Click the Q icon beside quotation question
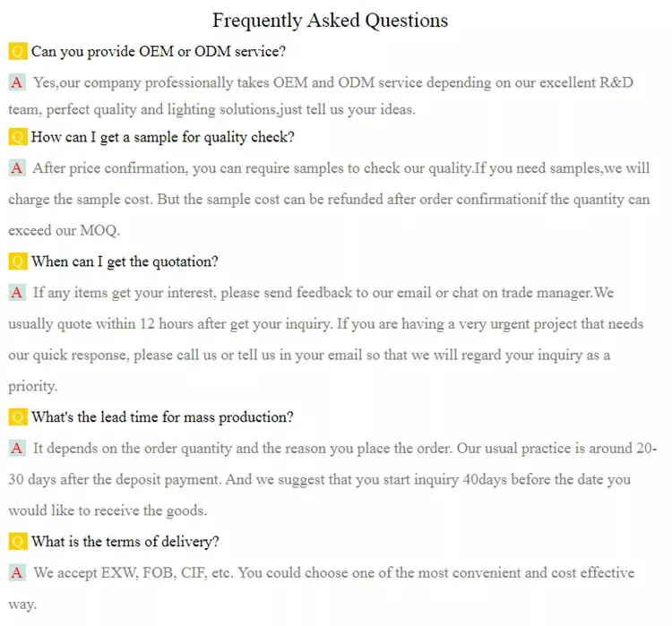This screenshot has width=672, height=626. pyautogui.click(x=17, y=262)
